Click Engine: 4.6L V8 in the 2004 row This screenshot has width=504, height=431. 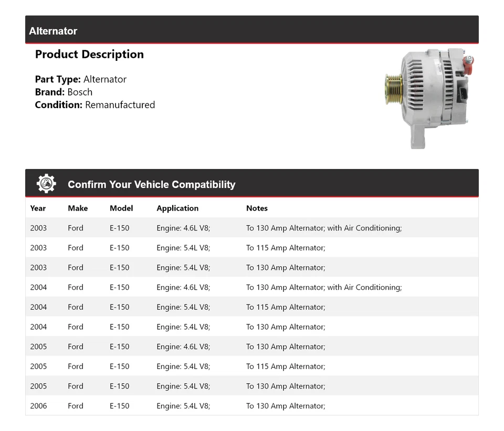click(183, 287)
